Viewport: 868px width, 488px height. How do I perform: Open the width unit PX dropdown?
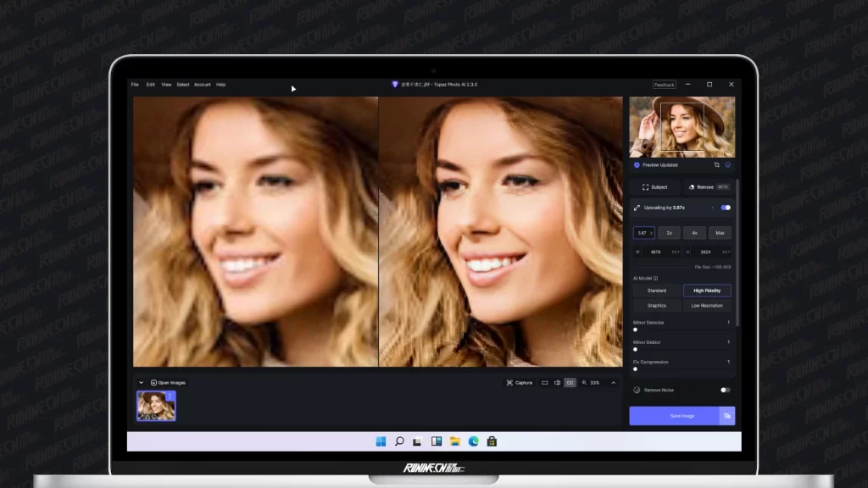[676, 252]
